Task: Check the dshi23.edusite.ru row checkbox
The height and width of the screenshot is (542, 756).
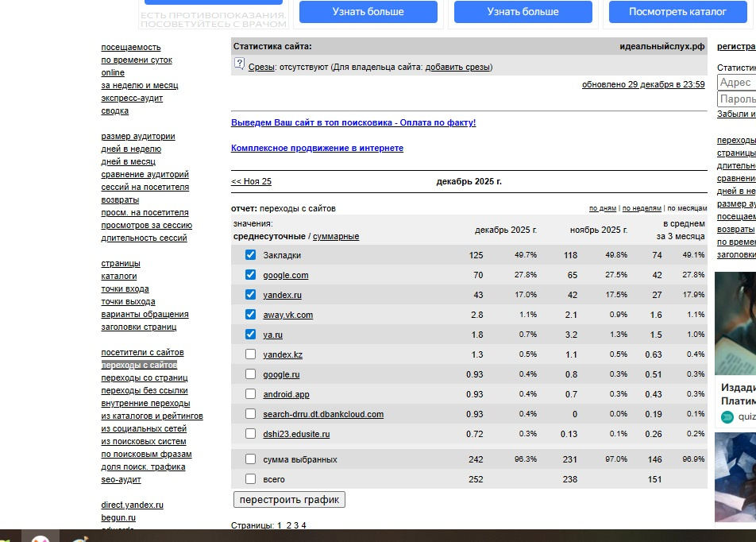Action: click(250, 433)
